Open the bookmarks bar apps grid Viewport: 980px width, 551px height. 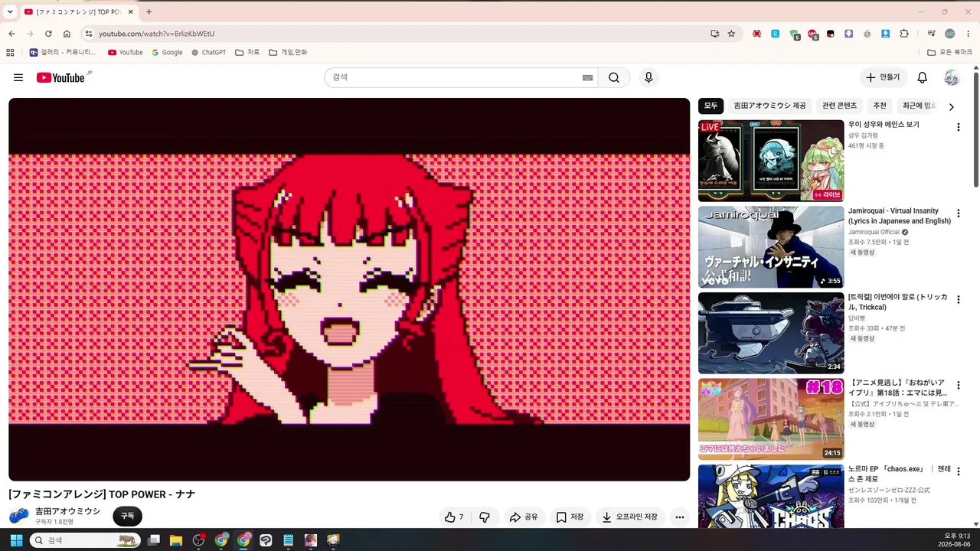(x=10, y=53)
